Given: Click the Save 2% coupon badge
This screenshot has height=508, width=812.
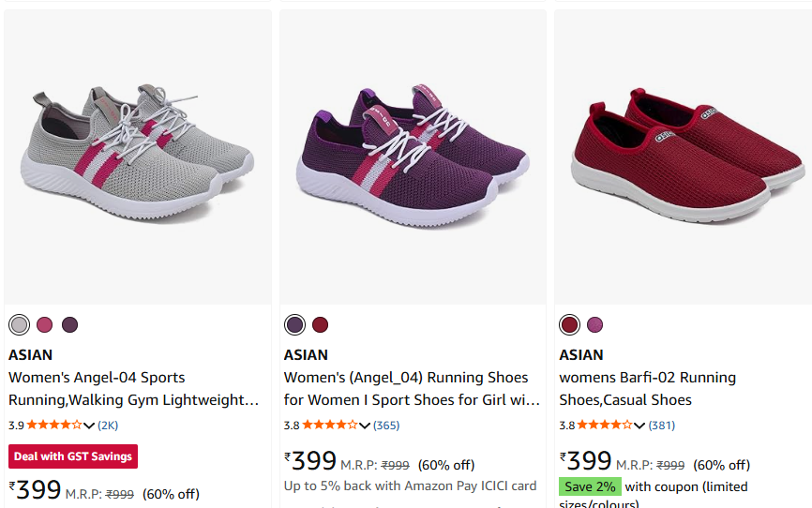Looking at the screenshot, I should tap(591, 486).
